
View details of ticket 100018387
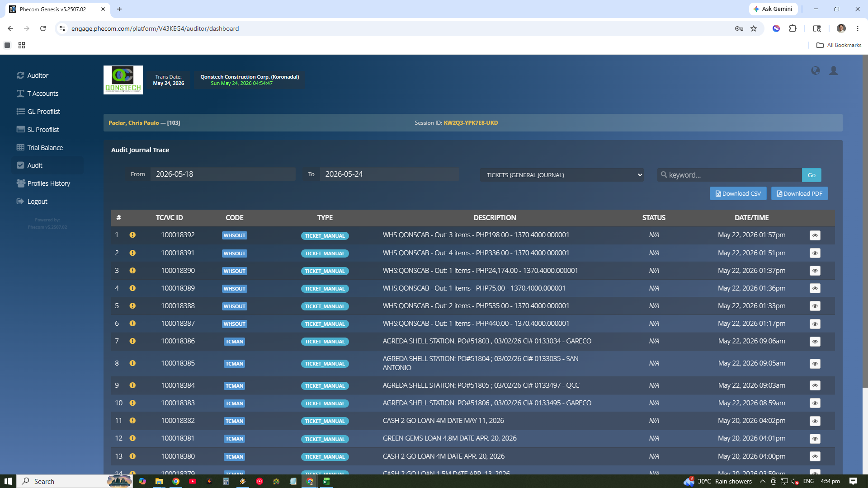[x=815, y=324]
